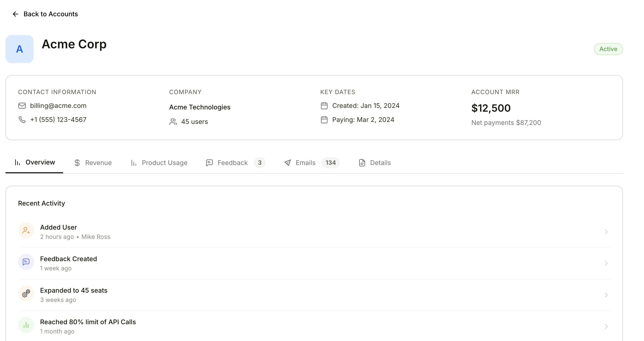Open the Feedback Created activity entry
Image resolution: width=644 pixels, height=341 pixels.
314,263
